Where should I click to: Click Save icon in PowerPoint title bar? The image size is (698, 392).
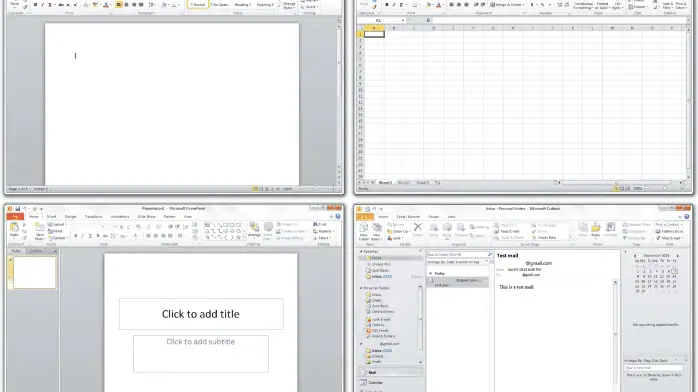17,209
